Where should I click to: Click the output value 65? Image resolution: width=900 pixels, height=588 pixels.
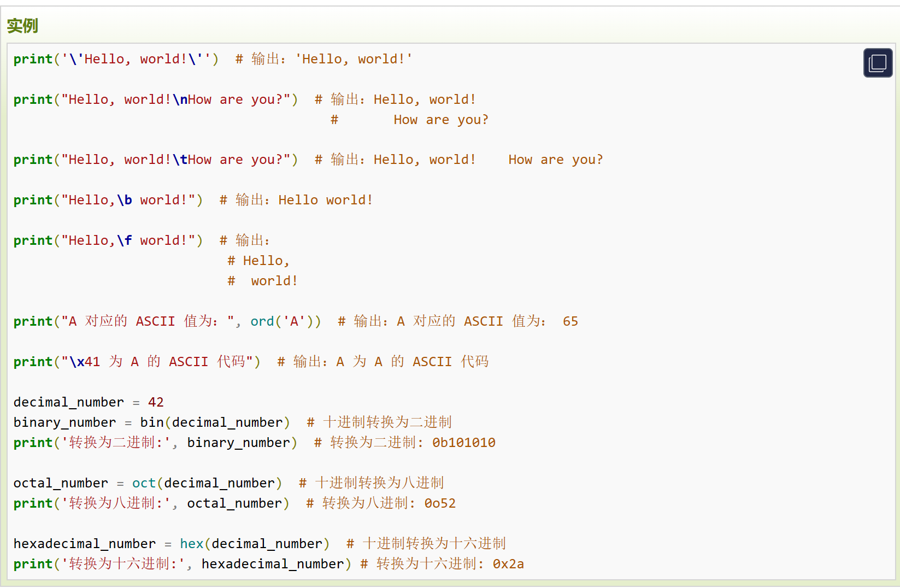tap(570, 321)
